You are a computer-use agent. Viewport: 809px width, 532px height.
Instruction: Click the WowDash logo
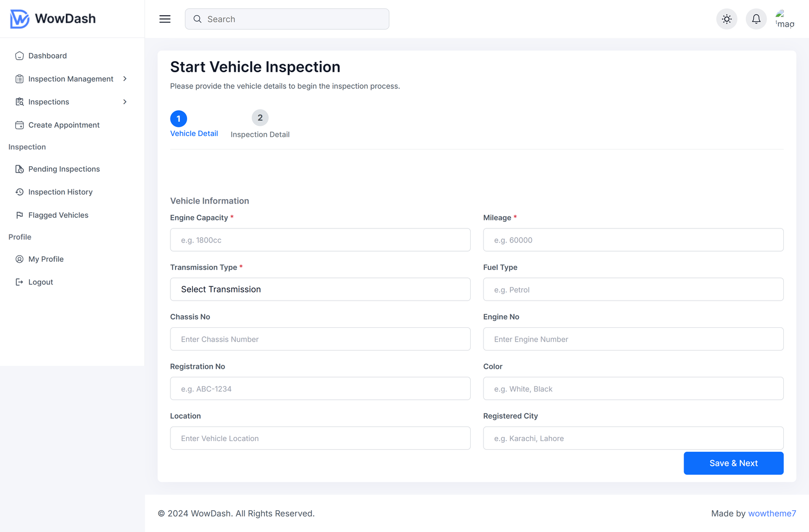click(x=53, y=19)
